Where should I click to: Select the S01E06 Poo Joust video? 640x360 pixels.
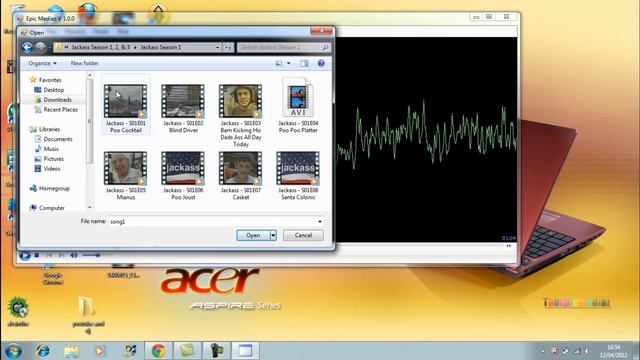(x=183, y=176)
